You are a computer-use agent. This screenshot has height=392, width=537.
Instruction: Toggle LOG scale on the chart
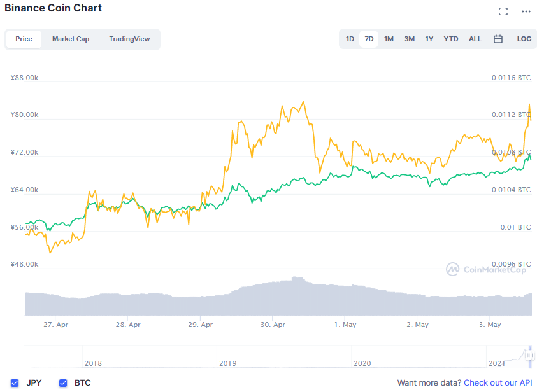(x=524, y=39)
